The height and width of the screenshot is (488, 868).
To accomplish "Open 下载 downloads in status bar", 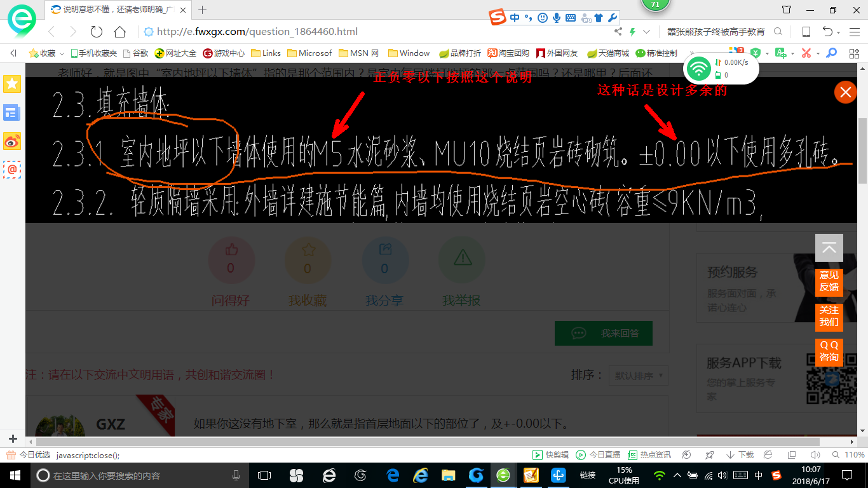I will pos(740,455).
